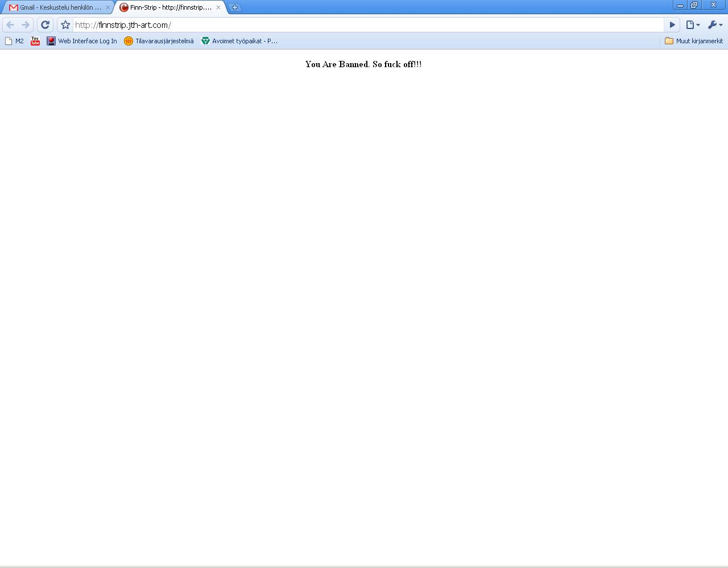Open the Tilavarausjärjestelmä bookmark
Viewport: 728px width, 568px height.
(x=159, y=41)
